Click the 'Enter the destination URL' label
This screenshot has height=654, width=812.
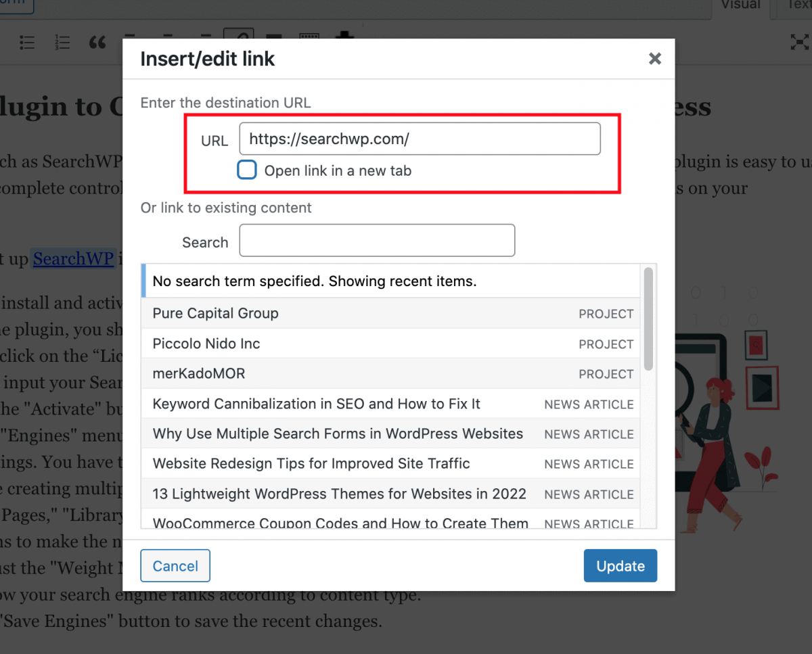225,103
